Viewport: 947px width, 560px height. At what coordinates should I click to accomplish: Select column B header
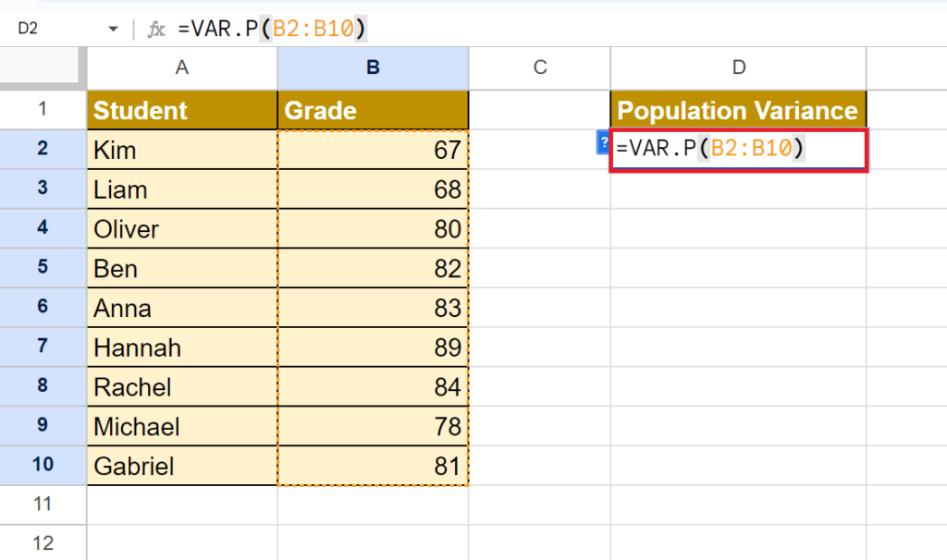click(373, 67)
